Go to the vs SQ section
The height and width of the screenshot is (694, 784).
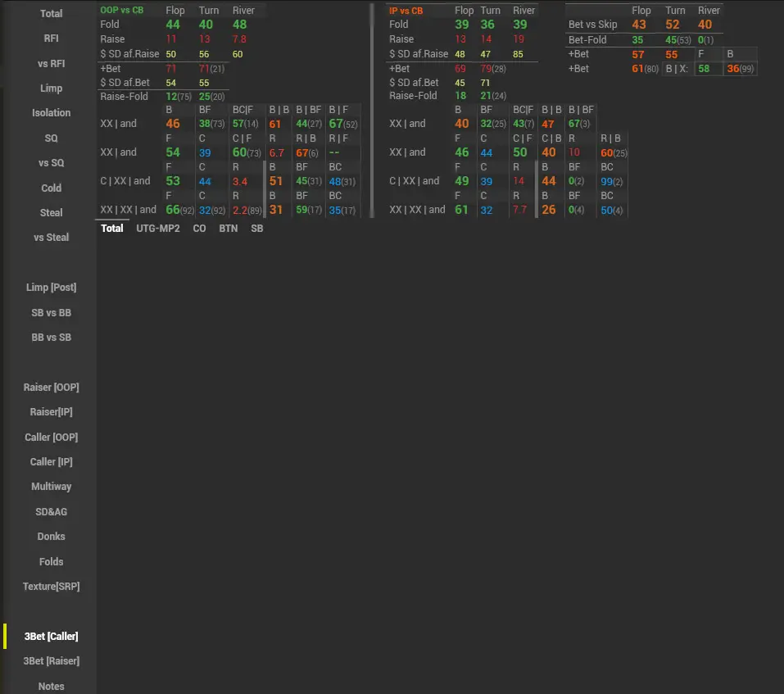[51, 163]
